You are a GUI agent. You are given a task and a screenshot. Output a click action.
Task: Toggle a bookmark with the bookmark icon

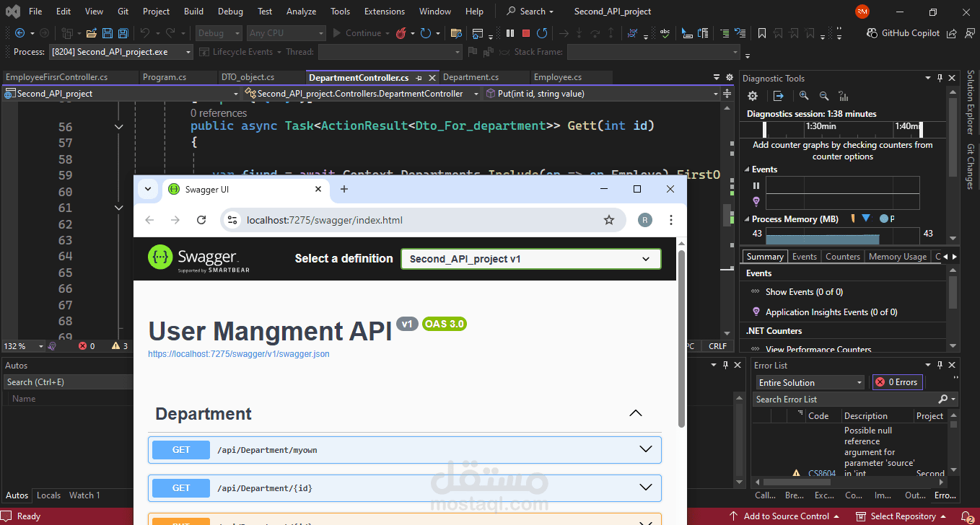761,32
